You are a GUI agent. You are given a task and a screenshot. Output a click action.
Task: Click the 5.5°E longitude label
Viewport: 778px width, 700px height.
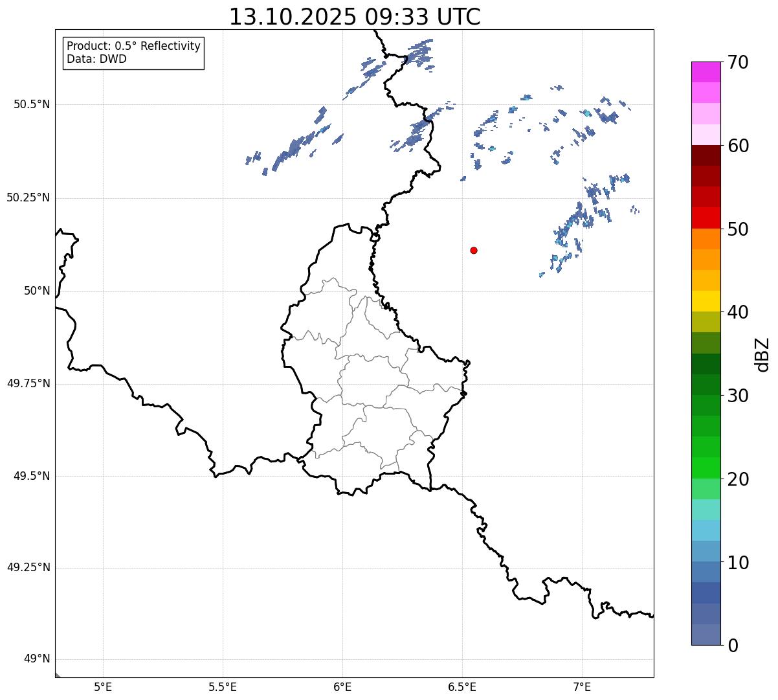pyautogui.click(x=223, y=687)
